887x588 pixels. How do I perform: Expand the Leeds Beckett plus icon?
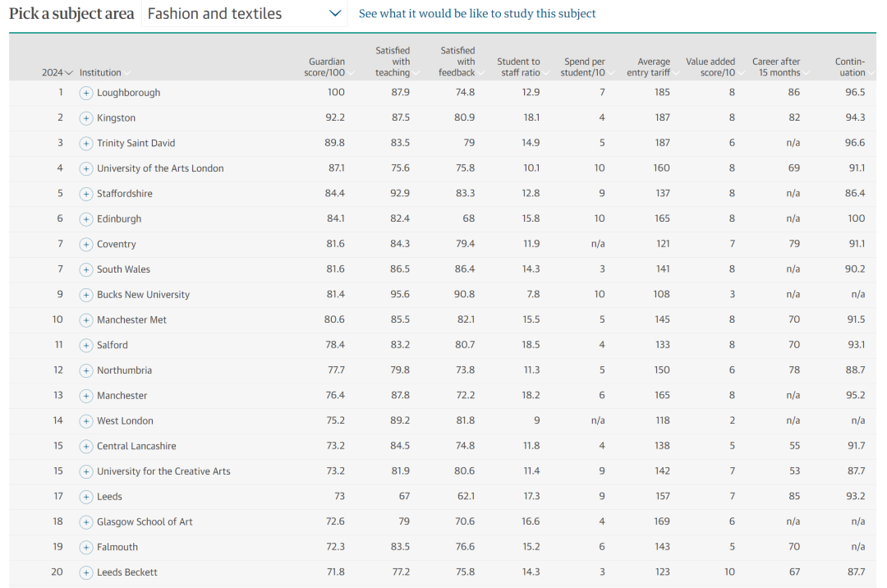86,572
